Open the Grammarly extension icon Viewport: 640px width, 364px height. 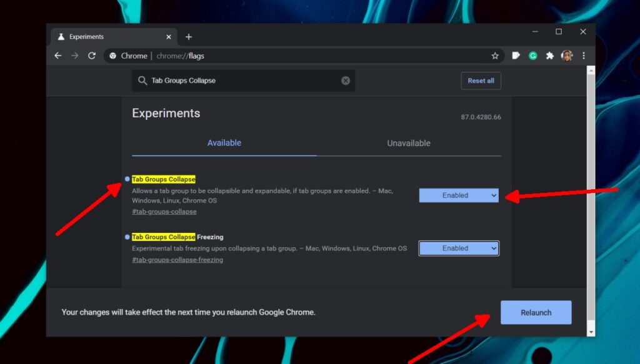[532, 56]
